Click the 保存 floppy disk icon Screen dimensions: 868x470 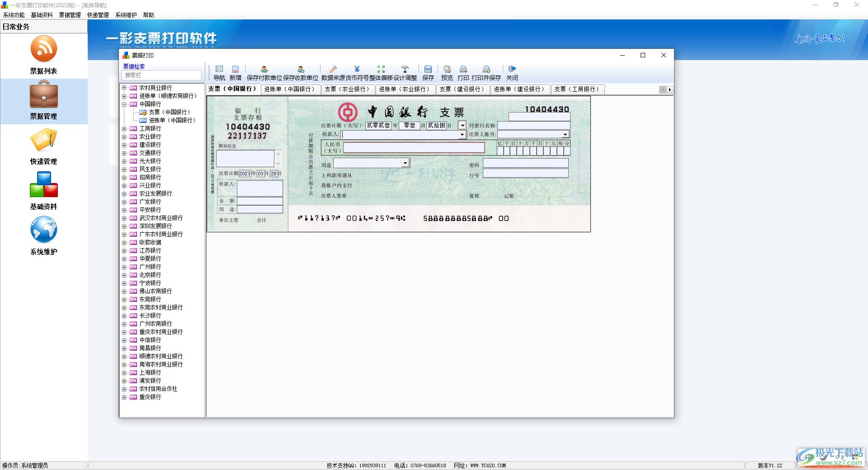[428, 72]
